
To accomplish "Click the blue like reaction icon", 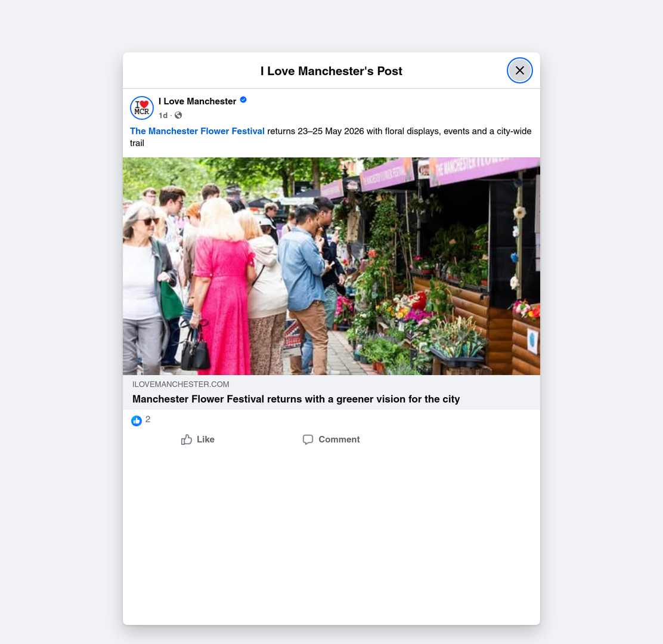I will point(136,421).
